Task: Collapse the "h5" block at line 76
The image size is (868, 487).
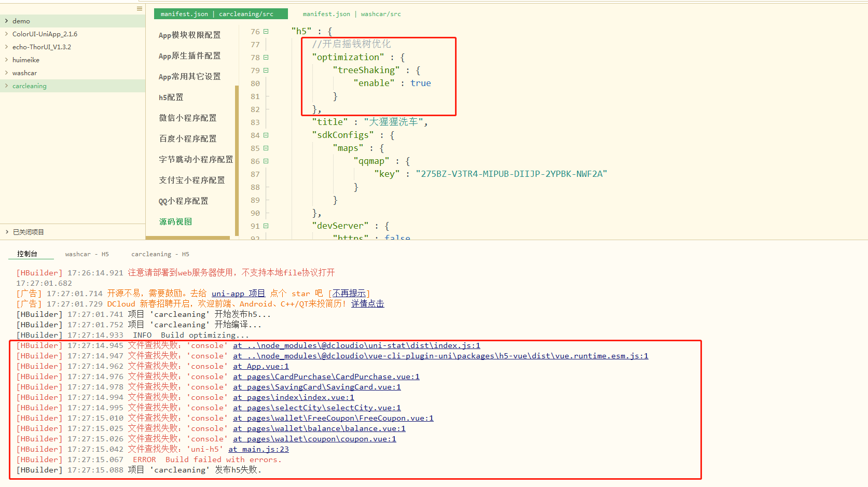Action: (x=266, y=32)
